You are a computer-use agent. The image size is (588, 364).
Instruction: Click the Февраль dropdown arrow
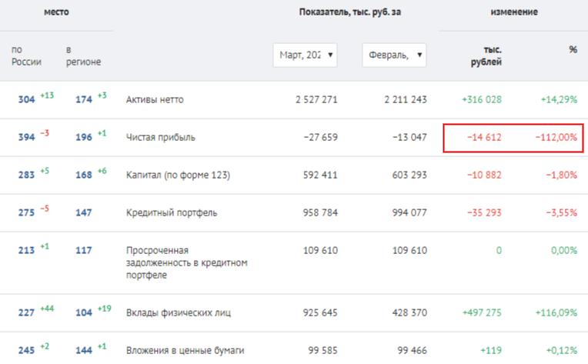point(419,55)
